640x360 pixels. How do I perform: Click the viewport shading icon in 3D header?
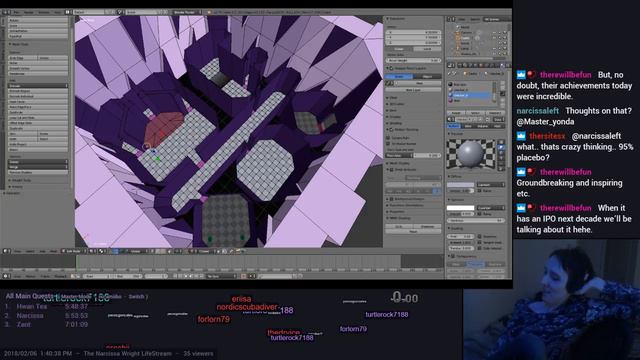[x=92, y=251]
